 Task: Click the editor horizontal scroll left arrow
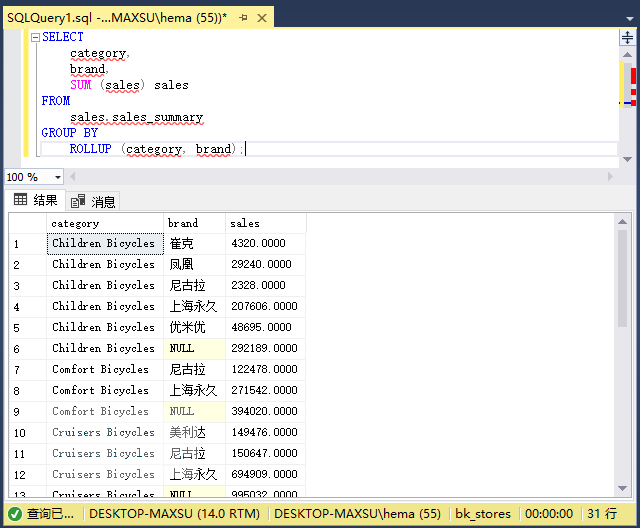pos(73,177)
